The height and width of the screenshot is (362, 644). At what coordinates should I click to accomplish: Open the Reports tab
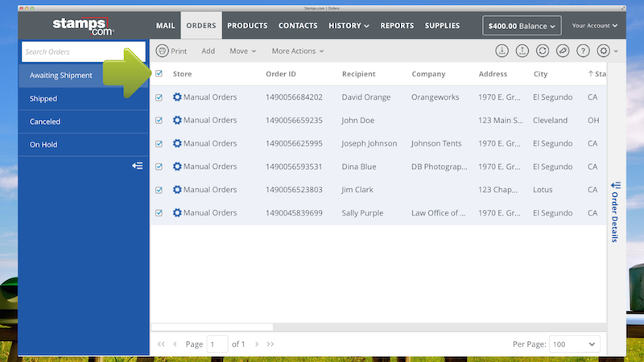(x=397, y=26)
